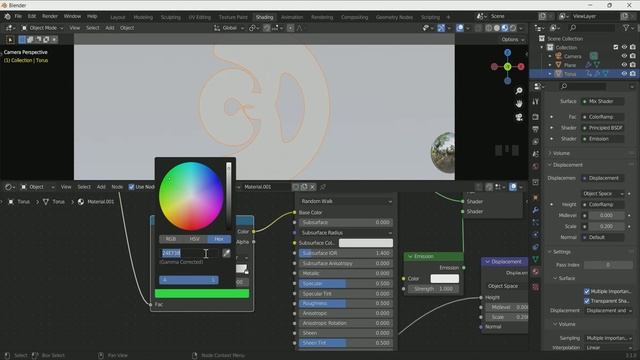The height and width of the screenshot is (360, 640).
Task: Click the outliner filter funnel icon
Action: click(626, 28)
